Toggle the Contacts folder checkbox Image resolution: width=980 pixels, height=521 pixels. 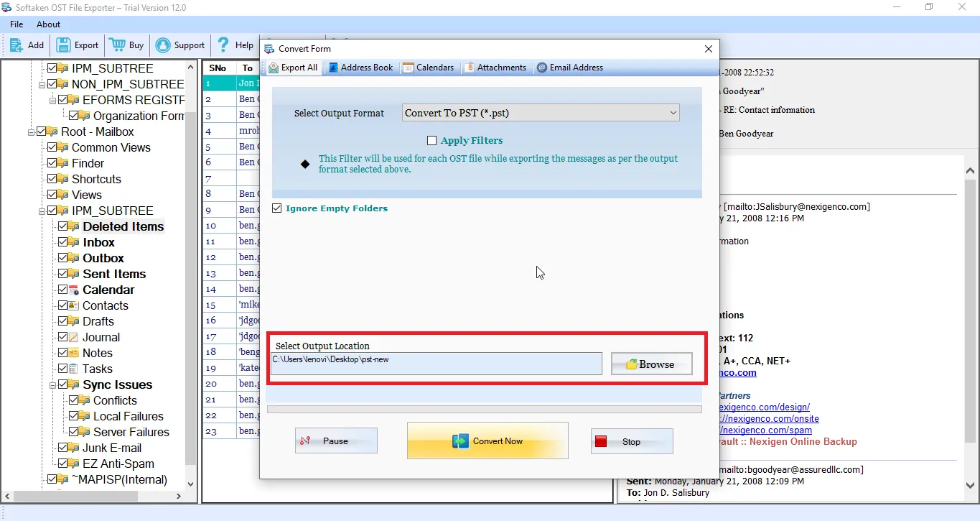(63, 305)
